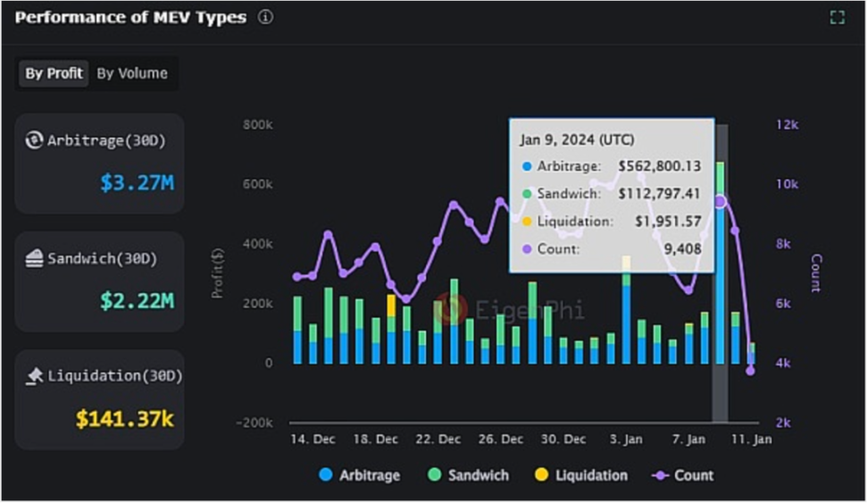The height and width of the screenshot is (503, 868).
Task: Click the yellow liquidation segment near 18. Dec
Action: point(391,305)
